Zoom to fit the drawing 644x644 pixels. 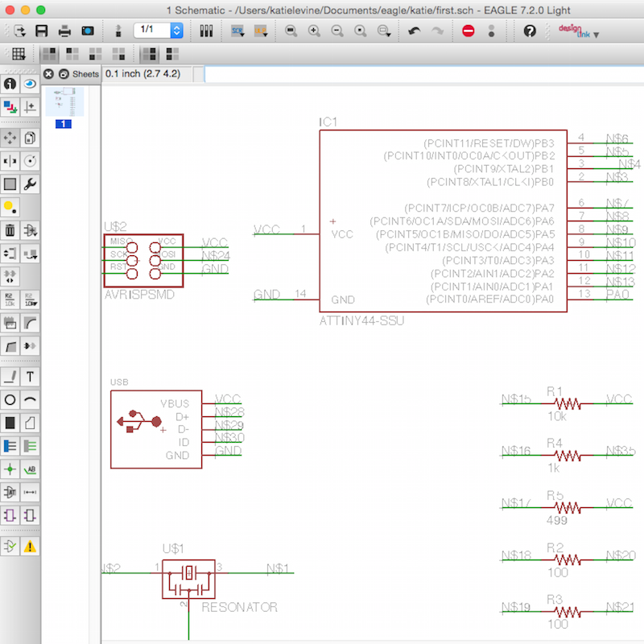click(291, 31)
